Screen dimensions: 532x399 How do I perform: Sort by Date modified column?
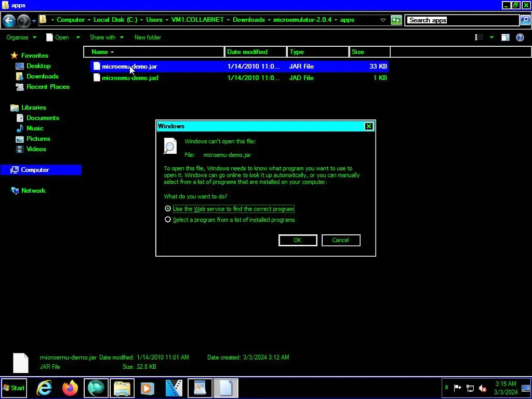(256, 52)
